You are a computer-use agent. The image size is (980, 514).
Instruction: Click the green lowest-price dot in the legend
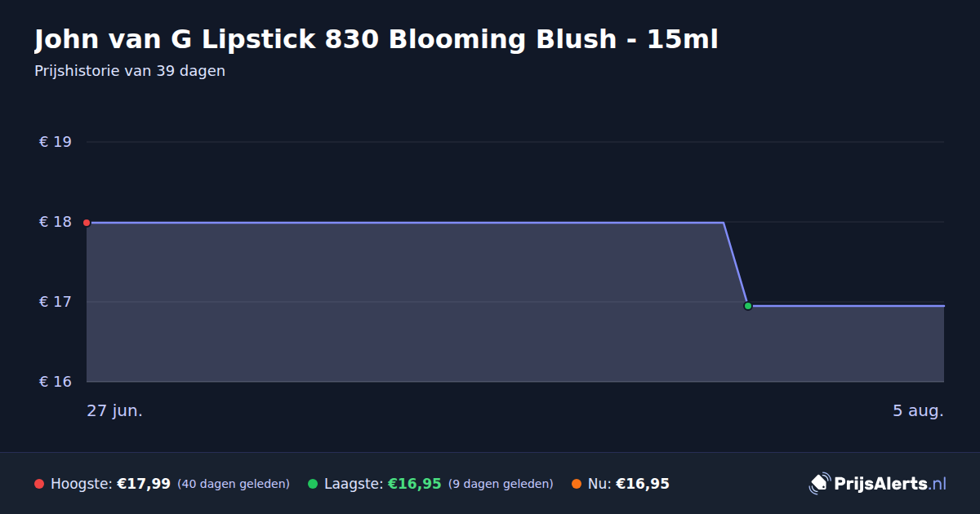(x=313, y=484)
